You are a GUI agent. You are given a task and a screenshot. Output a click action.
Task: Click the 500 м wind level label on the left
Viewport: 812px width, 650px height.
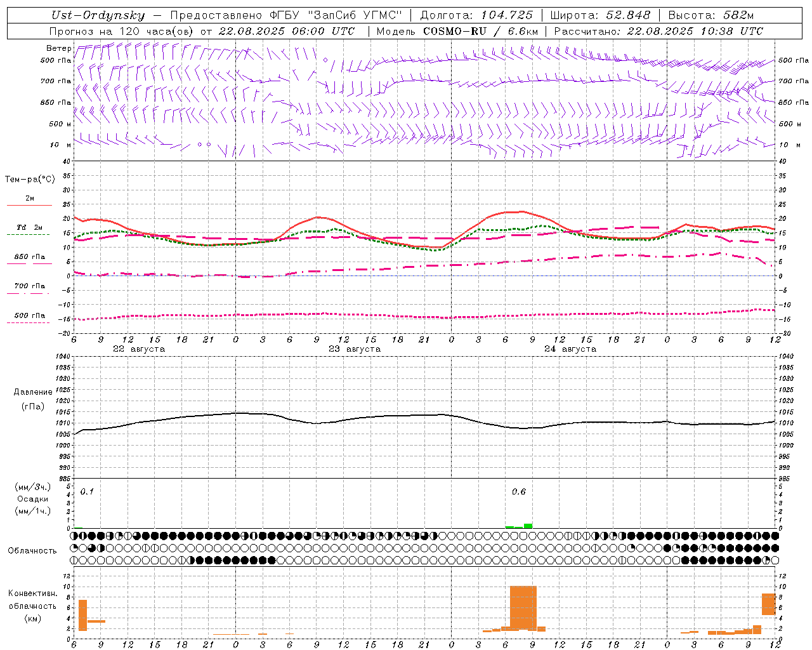click(x=60, y=124)
